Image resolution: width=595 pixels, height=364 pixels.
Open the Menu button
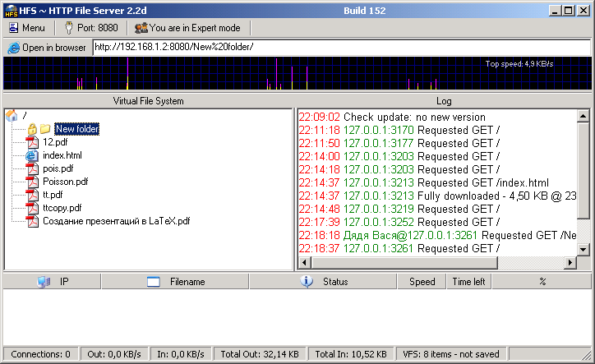(x=26, y=28)
